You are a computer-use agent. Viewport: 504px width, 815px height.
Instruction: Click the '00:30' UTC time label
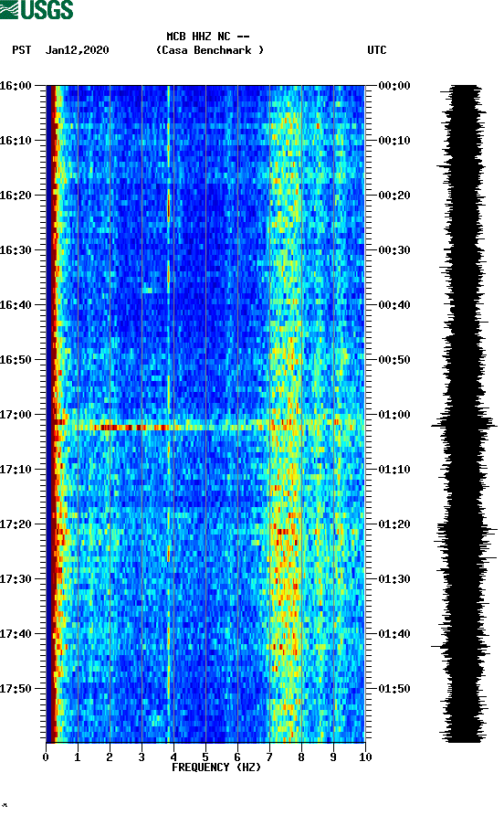[x=394, y=250]
